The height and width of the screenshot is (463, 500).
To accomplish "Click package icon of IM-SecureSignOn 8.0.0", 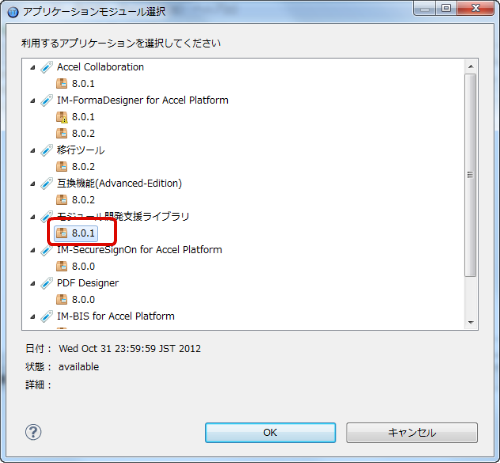I will point(61,266).
